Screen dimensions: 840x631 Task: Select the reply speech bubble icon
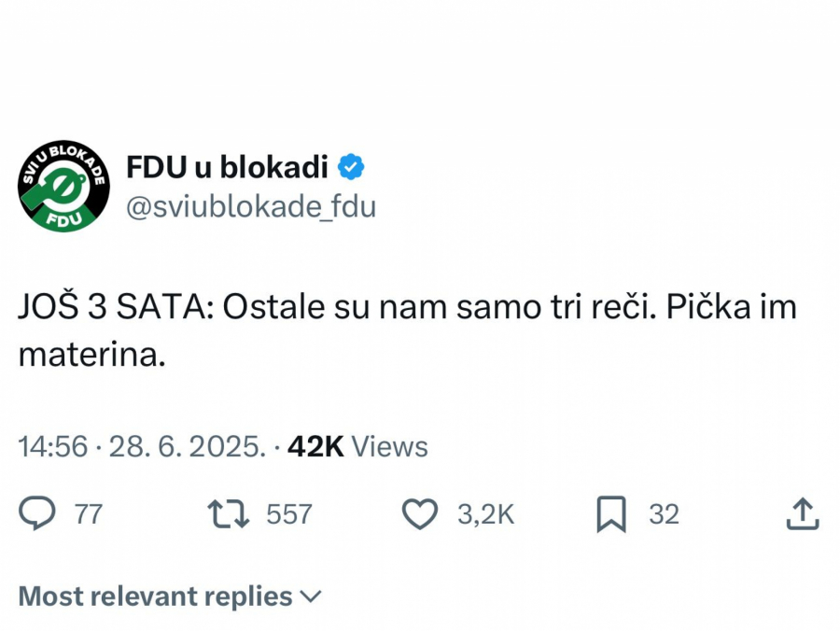[x=37, y=512]
